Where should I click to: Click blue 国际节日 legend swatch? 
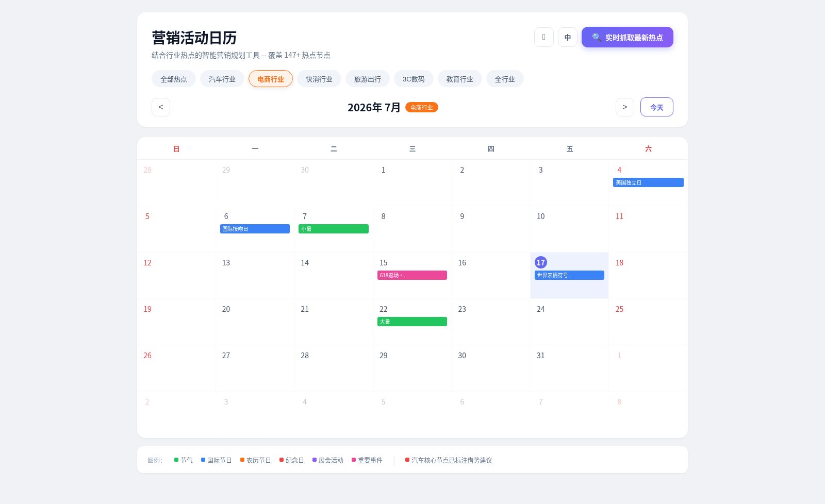203,460
